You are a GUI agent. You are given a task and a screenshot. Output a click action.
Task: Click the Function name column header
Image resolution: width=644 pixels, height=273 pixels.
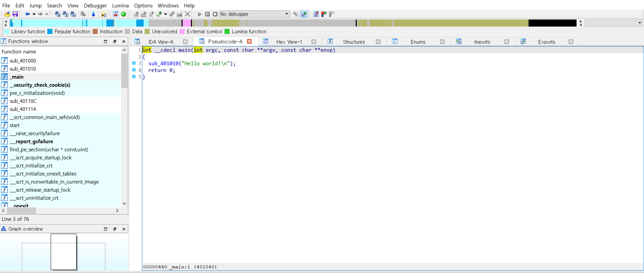click(x=60, y=51)
